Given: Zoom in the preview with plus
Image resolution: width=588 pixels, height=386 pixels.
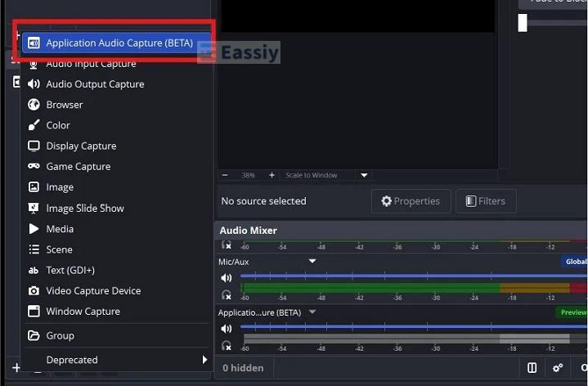Looking at the screenshot, I should coord(272,175).
